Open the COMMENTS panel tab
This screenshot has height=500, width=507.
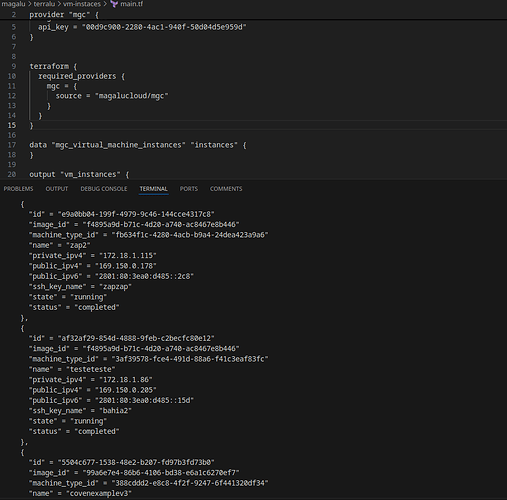pos(226,189)
